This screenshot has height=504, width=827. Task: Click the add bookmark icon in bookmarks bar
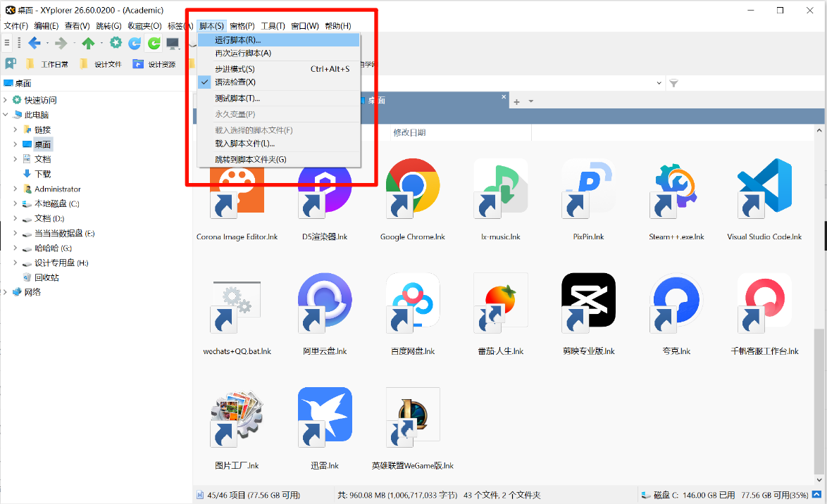pos(10,64)
